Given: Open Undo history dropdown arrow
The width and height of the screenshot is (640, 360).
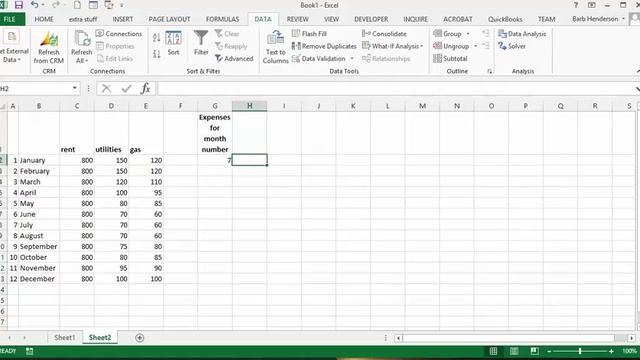Looking at the screenshot, I should click(x=43, y=5).
